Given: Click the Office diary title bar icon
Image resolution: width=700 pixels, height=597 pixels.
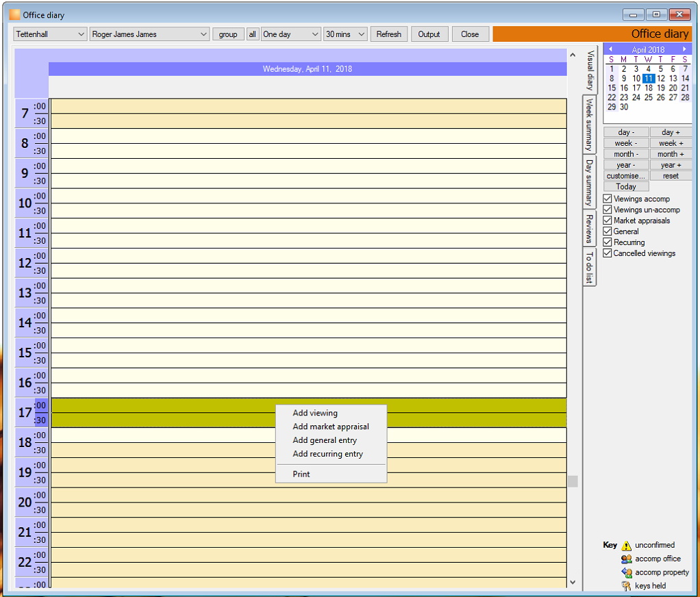Looking at the screenshot, I should click(15, 15).
